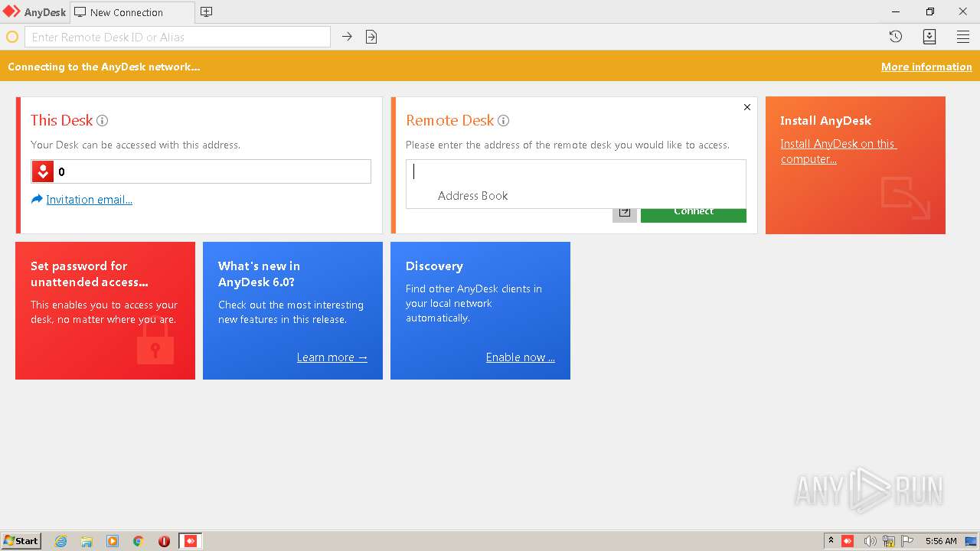Open the volume speaker tray icon
Screen dimensions: 980x551
point(870,541)
